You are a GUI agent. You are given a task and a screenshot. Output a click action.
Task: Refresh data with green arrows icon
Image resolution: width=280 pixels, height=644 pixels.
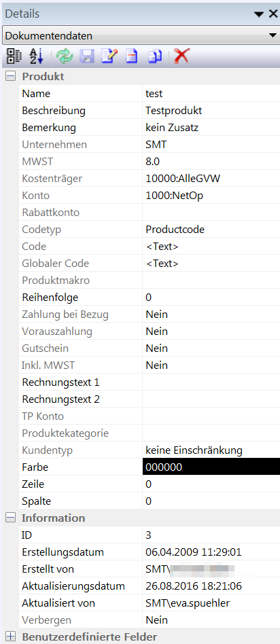[64, 56]
